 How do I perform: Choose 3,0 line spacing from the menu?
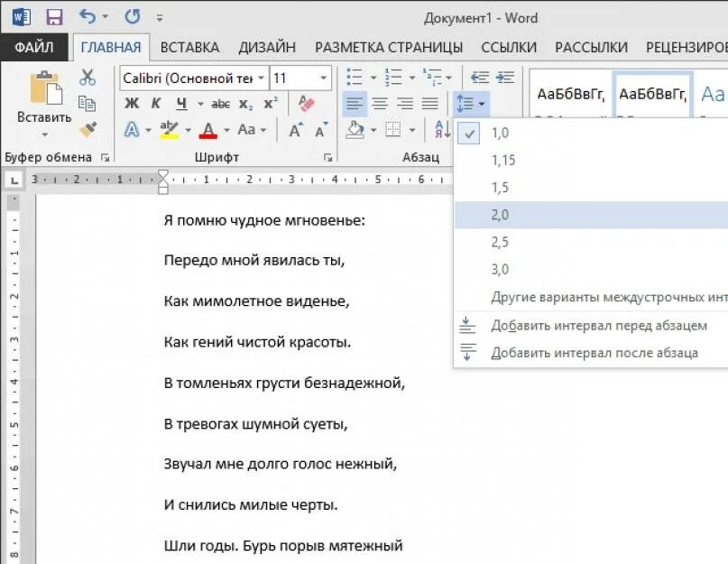[591, 270]
